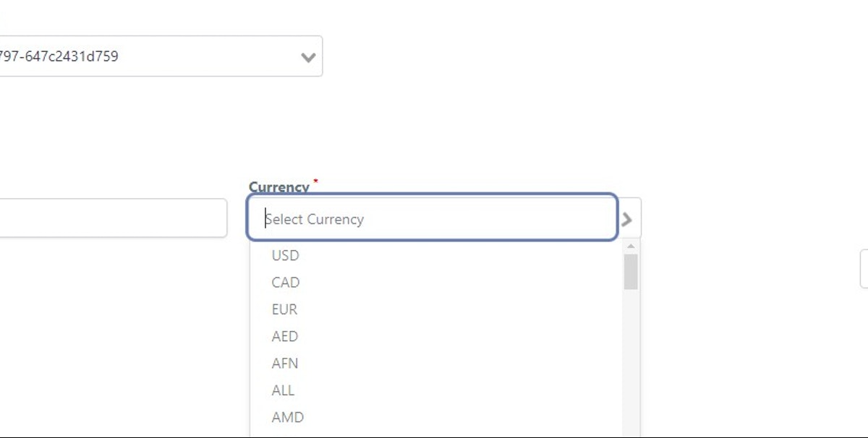Image resolution: width=868 pixels, height=438 pixels.
Task: Click the arrow beside the Currency field
Action: point(628,219)
